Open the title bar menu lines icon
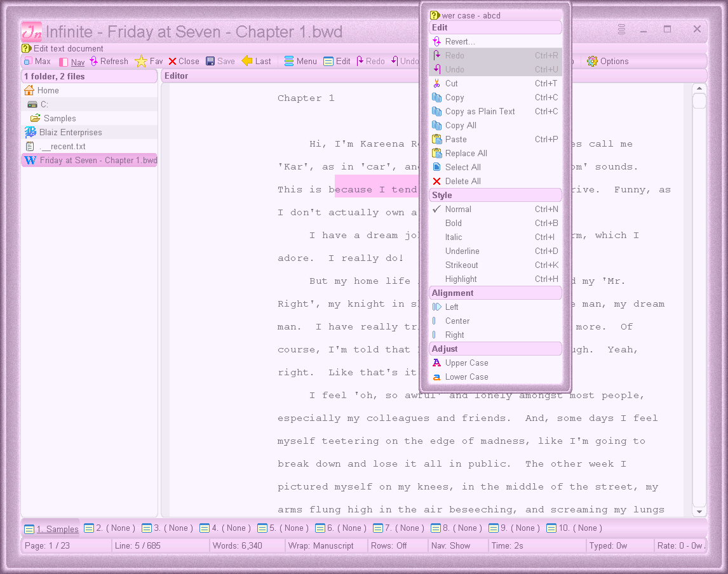This screenshot has height=574, width=728. (x=622, y=29)
